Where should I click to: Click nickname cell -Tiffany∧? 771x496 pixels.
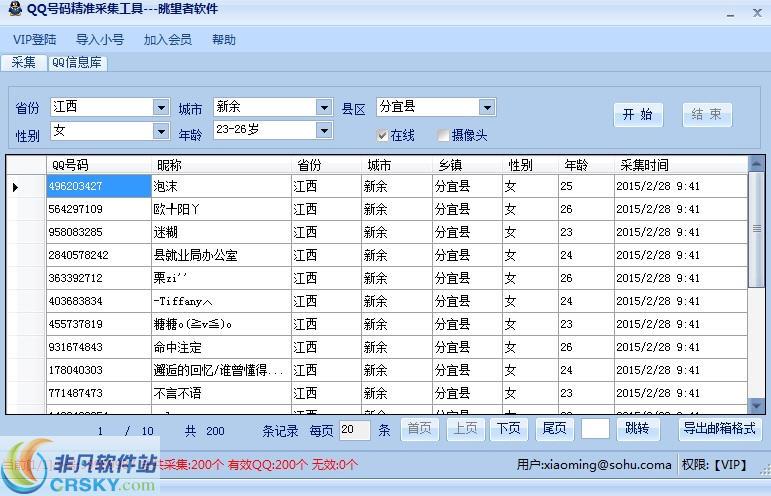pos(221,301)
